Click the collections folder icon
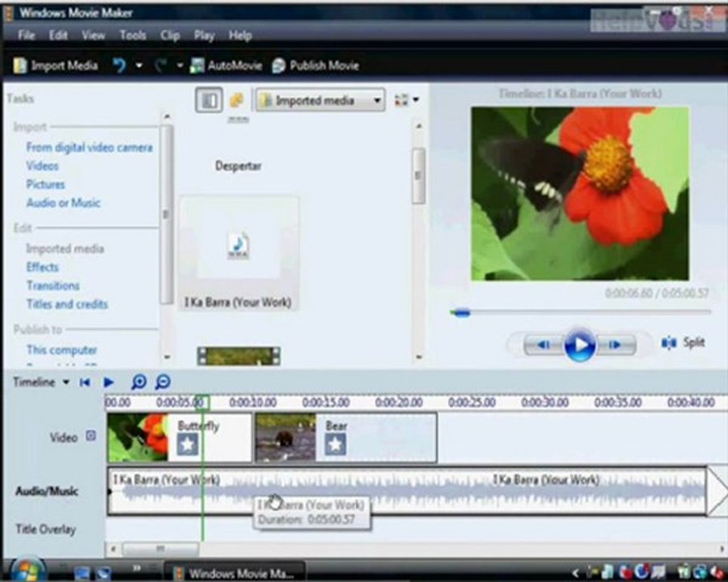Screen dimensions: 728x582 coord(237,99)
